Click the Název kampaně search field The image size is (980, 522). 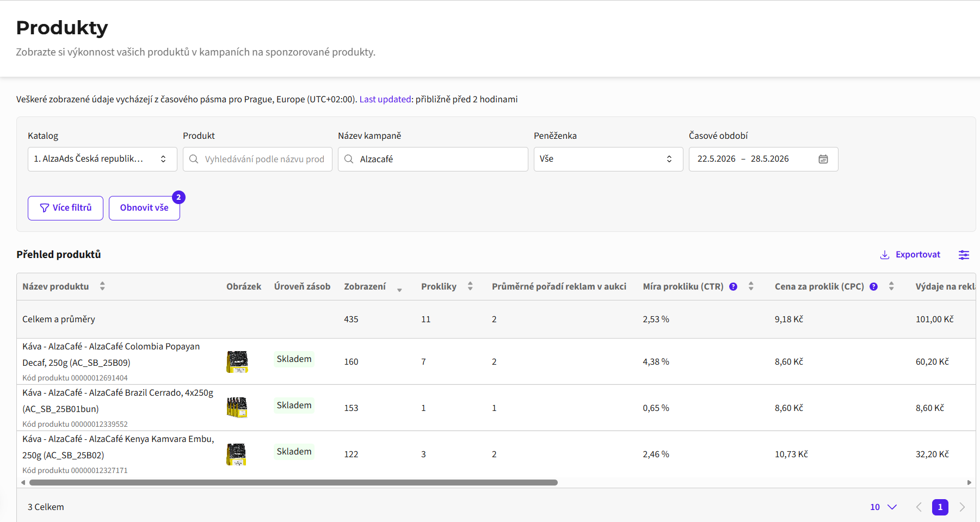[433, 159]
